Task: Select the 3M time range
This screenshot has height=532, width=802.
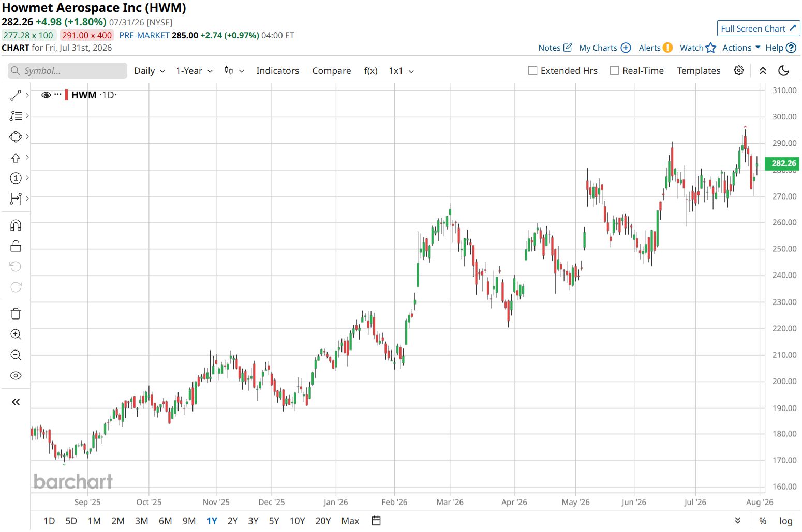Action: [141, 521]
